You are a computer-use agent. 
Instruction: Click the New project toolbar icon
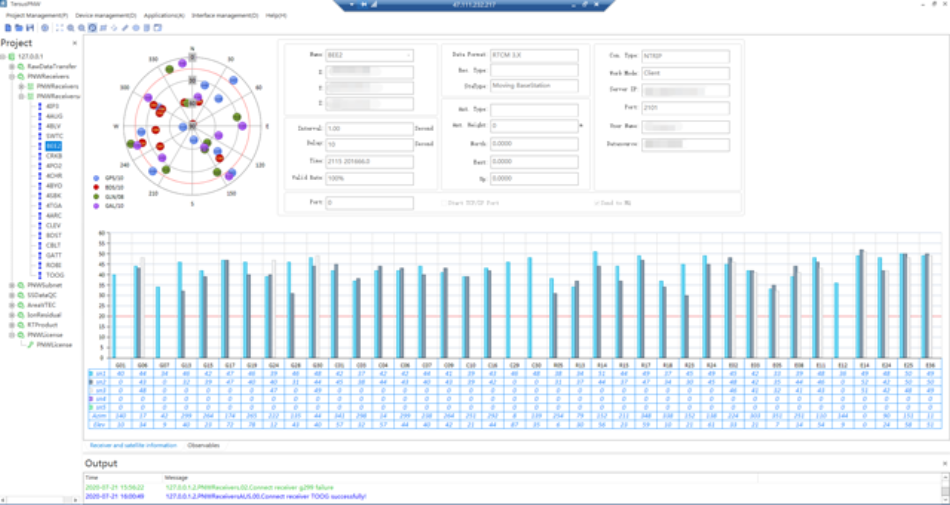click(x=6, y=27)
